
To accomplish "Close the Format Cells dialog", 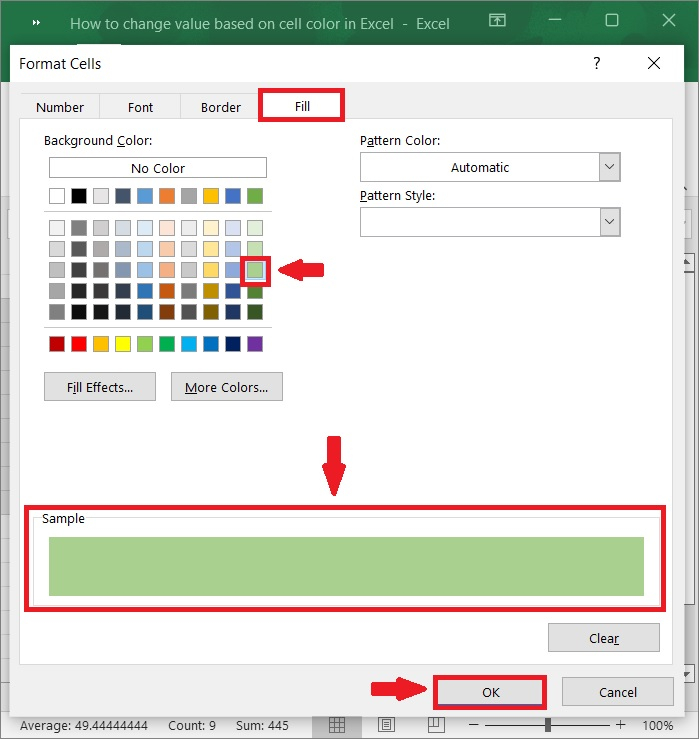I will (654, 63).
